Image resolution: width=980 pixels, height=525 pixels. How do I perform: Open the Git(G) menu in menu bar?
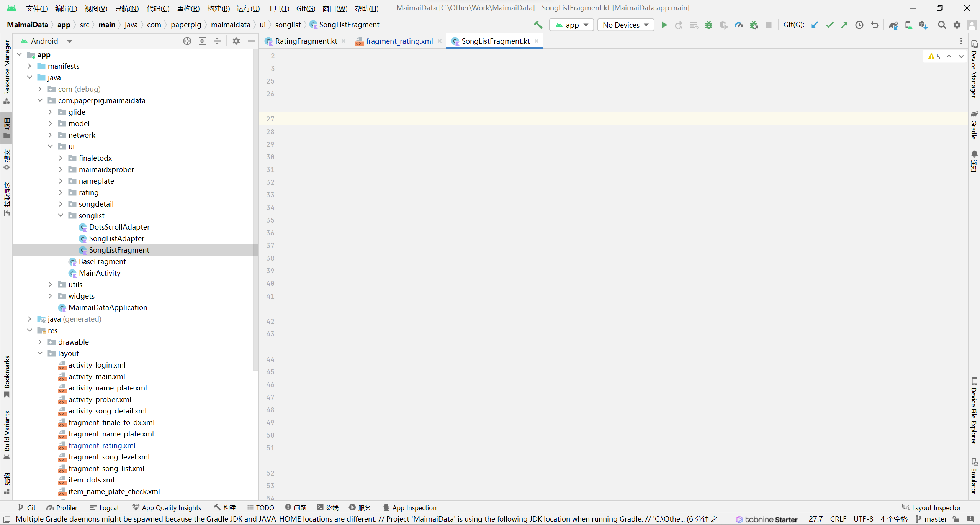tap(305, 8)
